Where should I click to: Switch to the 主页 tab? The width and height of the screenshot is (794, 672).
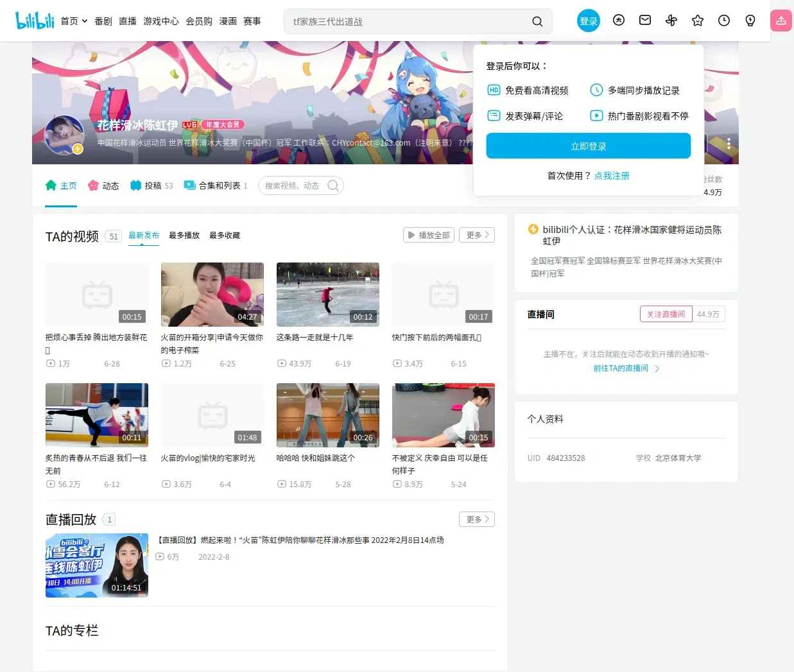coord(61,185)
